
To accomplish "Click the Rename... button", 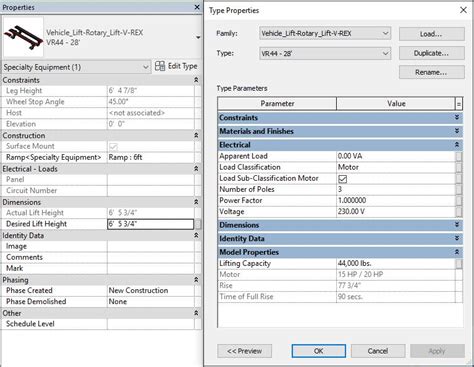I will tap(431, 72).
